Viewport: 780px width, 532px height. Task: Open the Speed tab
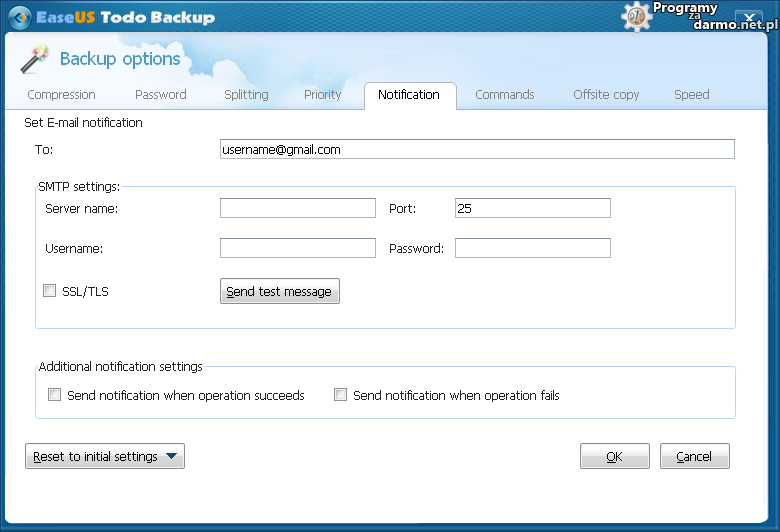[691, 95]
